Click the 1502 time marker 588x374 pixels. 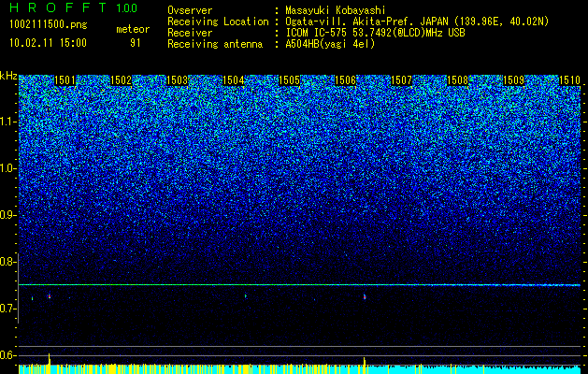point(122,80)
